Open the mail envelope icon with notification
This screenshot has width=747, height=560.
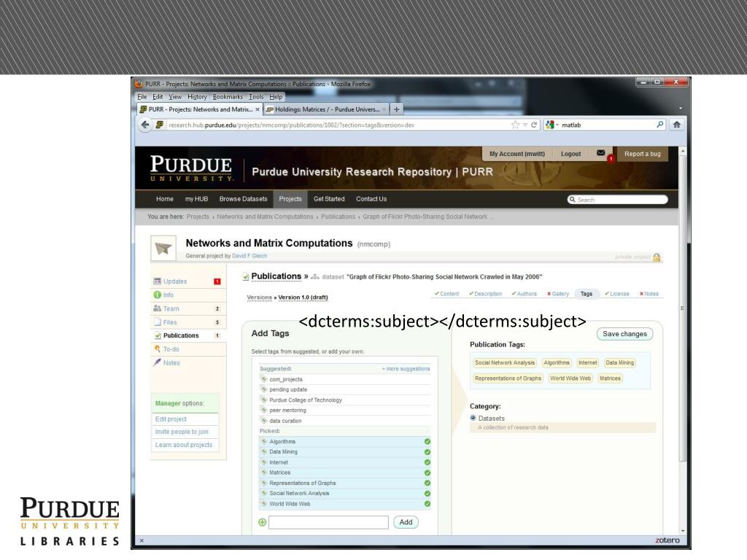point(601,153)
